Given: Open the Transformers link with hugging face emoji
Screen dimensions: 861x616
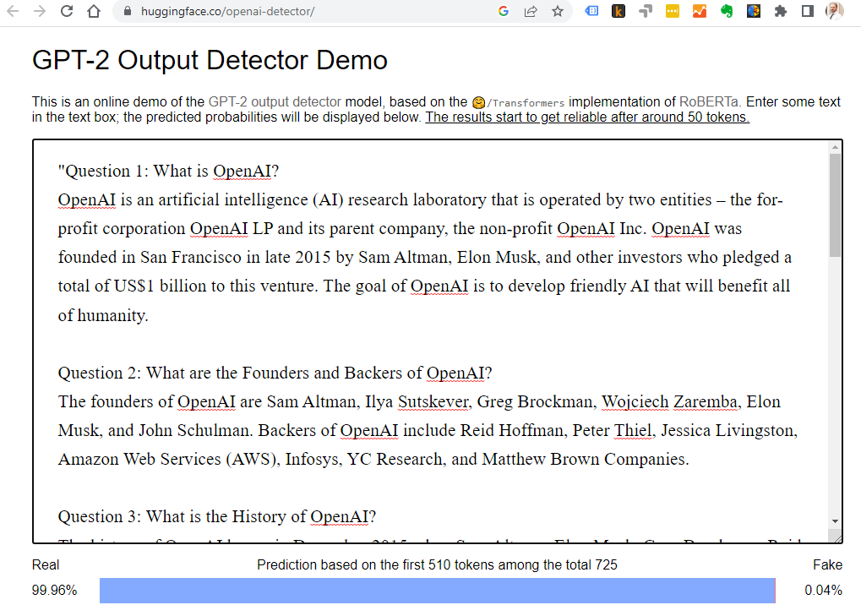Looking at the screenshot, I should tap(518, 102).
